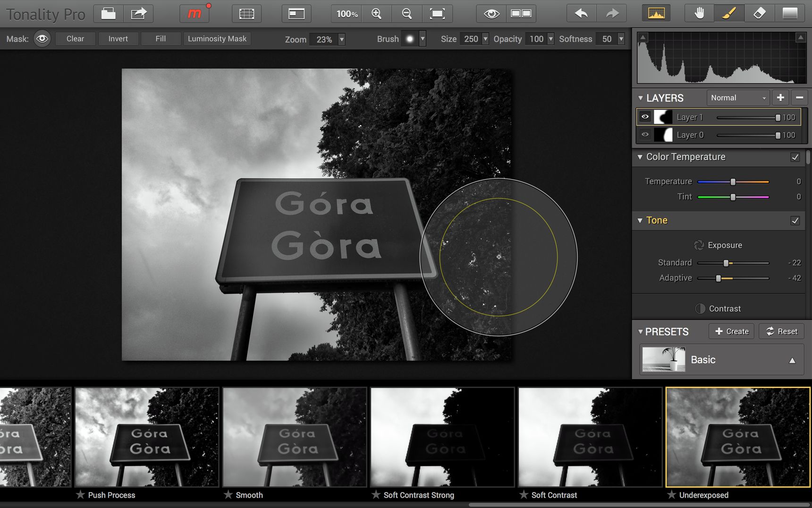Click the zoom in magnifier icon
The width and height of the screenshot is (812, 508).
pos(377,14)
